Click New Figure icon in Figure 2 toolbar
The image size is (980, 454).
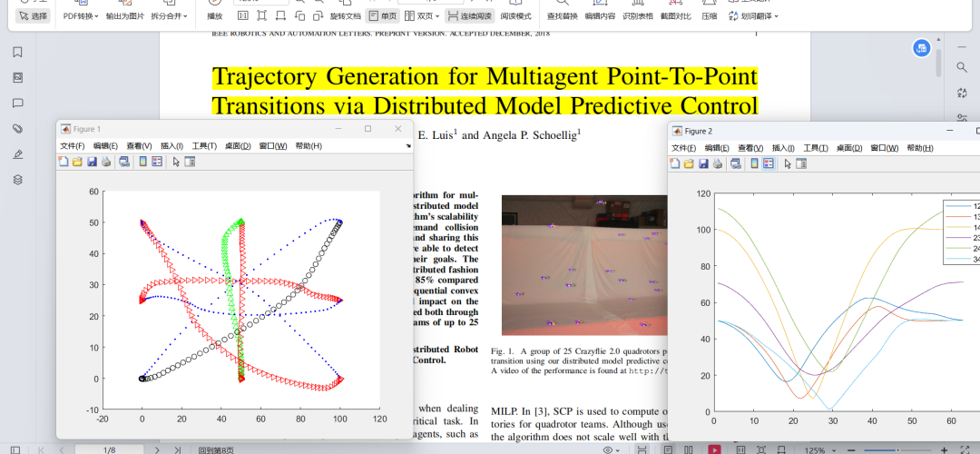click(674, 163)
